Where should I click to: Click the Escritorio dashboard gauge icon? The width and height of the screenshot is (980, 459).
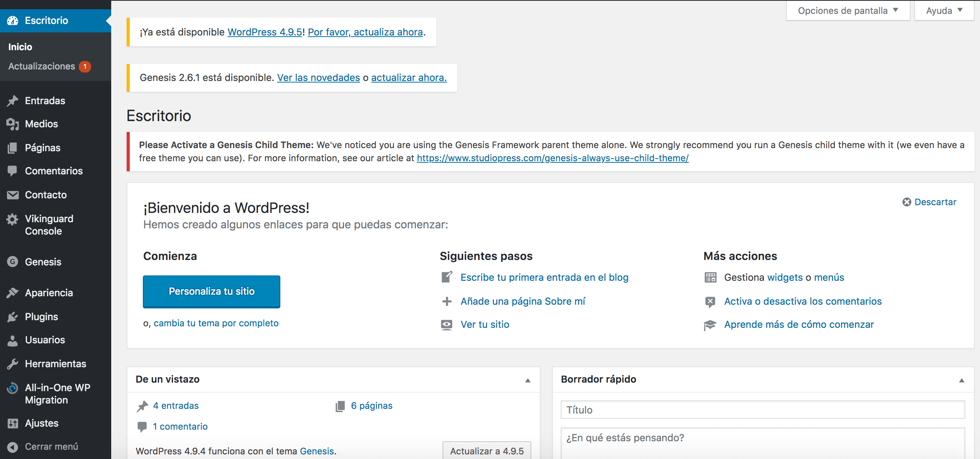click(12, 20)
